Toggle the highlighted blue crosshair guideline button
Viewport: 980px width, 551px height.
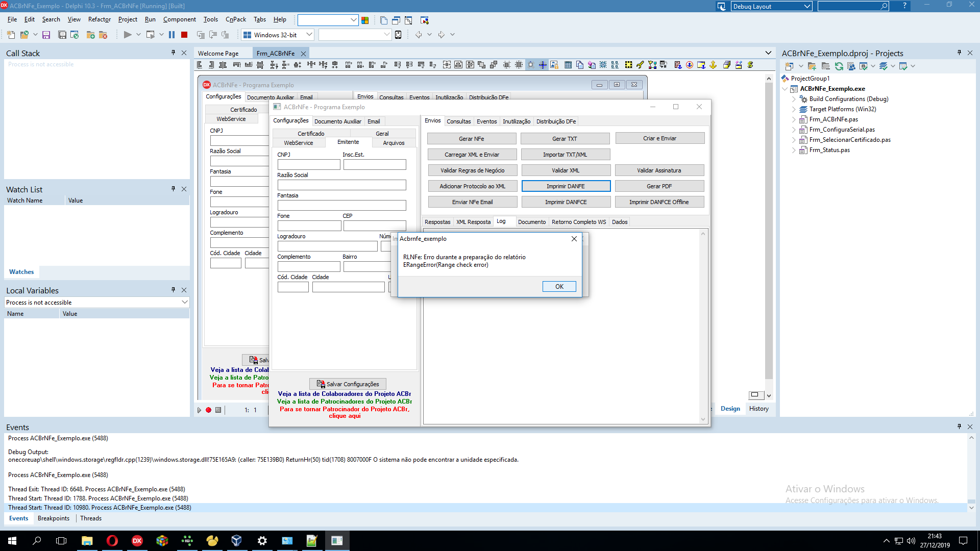tap(542, 65)
